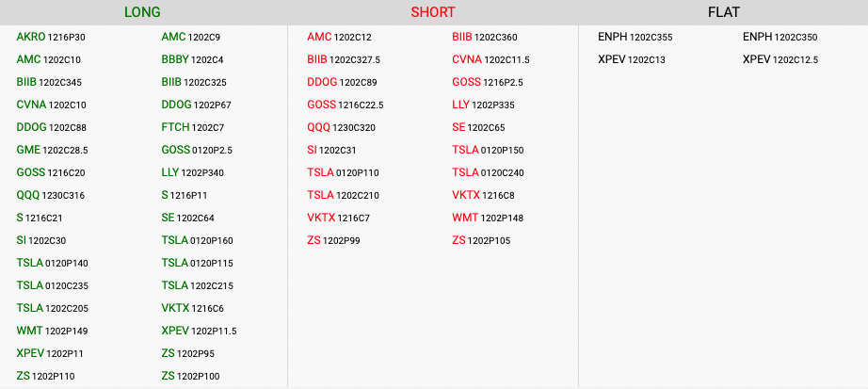Open WMT 1202P149 long entry

click(53, 331)
